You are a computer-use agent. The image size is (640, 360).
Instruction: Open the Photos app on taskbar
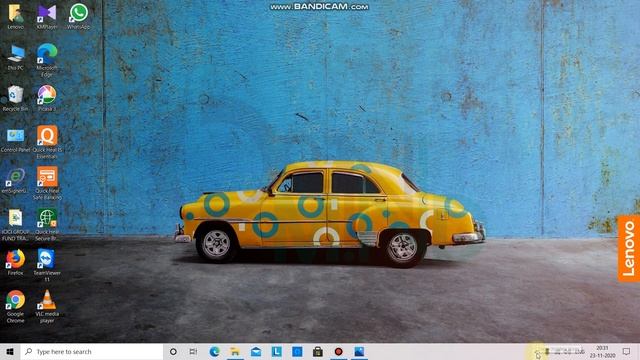359,351
